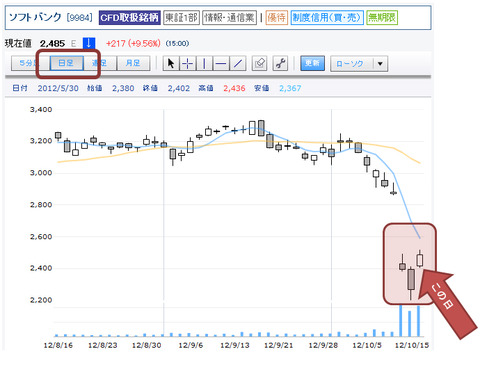Click the eraser tool icon
The image size is (480, 365).
tap(259, 63)
